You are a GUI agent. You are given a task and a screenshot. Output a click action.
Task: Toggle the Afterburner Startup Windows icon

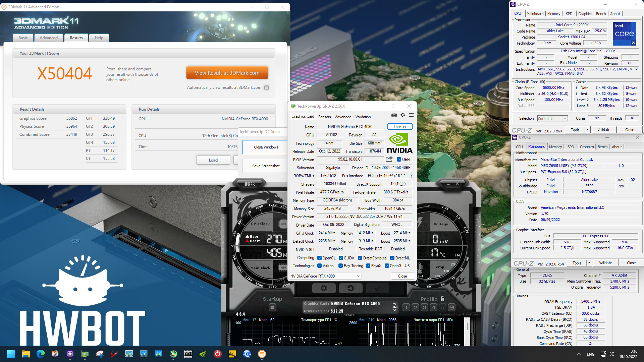[272, 307]
